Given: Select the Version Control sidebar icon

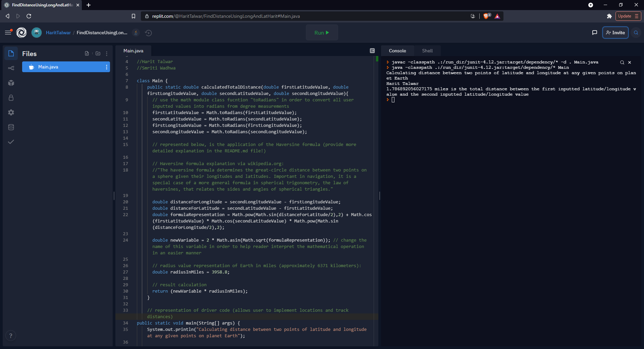Looking at the screenshot, I should 11,68.
